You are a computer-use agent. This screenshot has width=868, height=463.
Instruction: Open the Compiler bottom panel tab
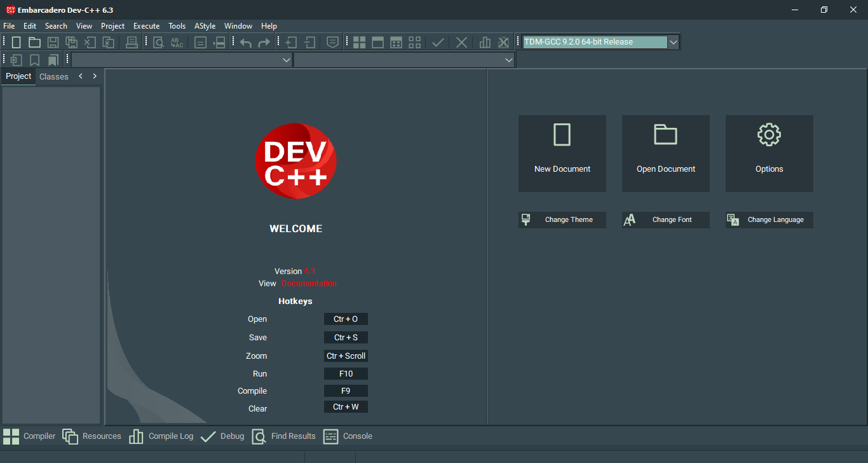29,436
